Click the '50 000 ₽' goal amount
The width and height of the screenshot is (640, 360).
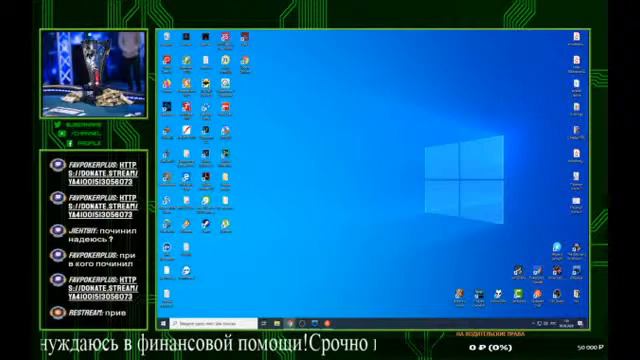click(590, 347)
